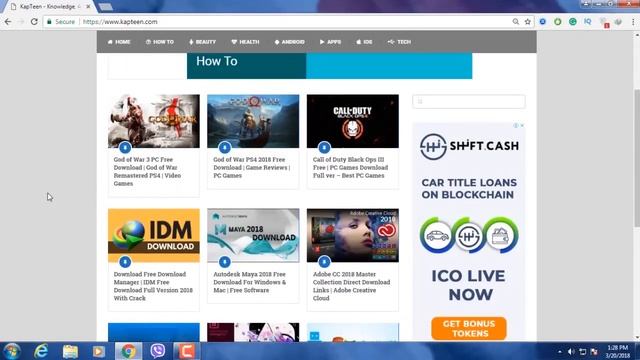The height and width of the screenshot is (360, 640).
Task: Open Viber from the taskbar
Action: tap(158, 351)
